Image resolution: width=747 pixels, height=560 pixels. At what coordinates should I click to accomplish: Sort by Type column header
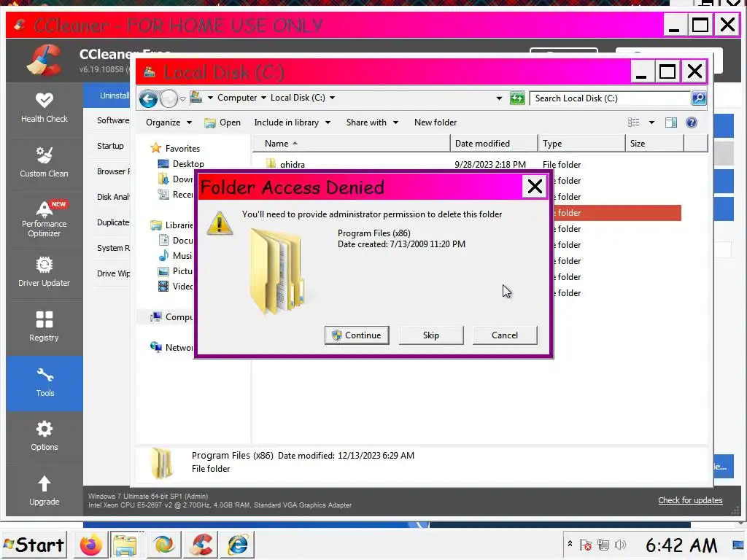pyautogui.click(x=581, y=144)
